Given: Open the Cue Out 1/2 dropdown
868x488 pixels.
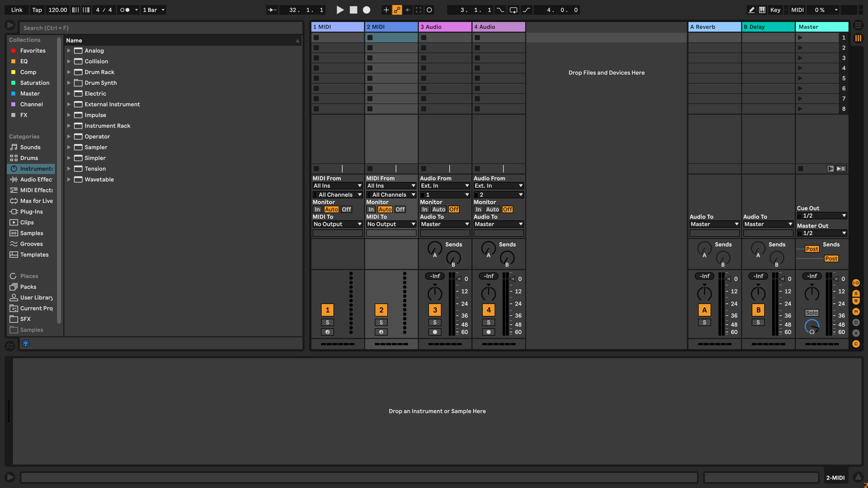Looking at the screenshot, I should coord(822,216).
